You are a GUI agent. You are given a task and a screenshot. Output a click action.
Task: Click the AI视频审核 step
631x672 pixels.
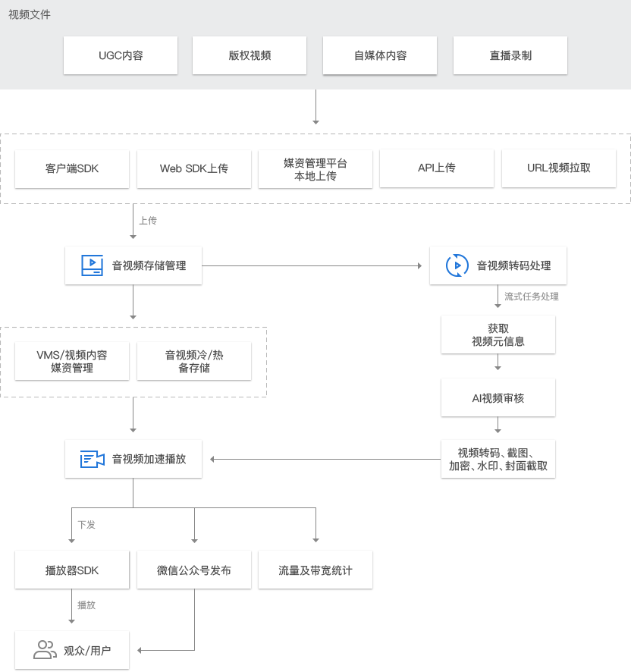498,397
